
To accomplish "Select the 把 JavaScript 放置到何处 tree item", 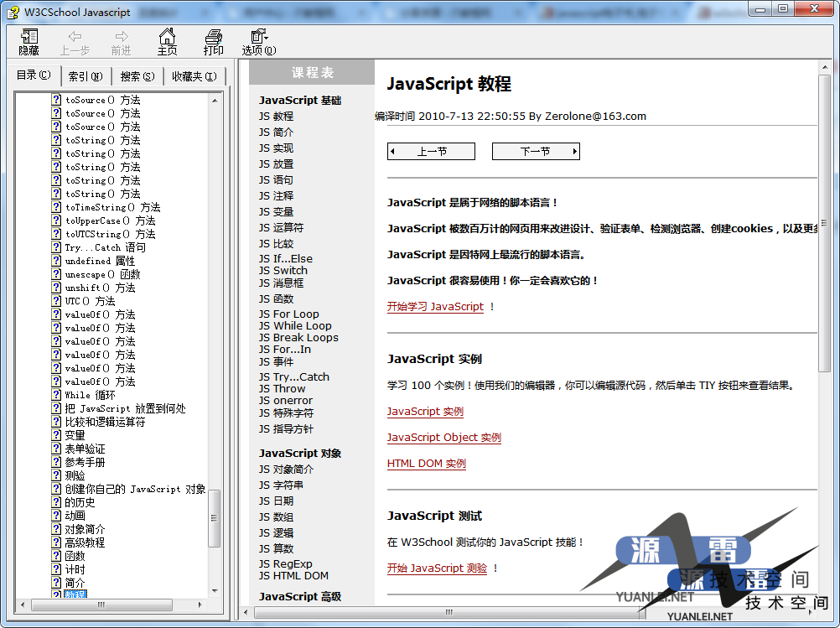I will 126,408.
